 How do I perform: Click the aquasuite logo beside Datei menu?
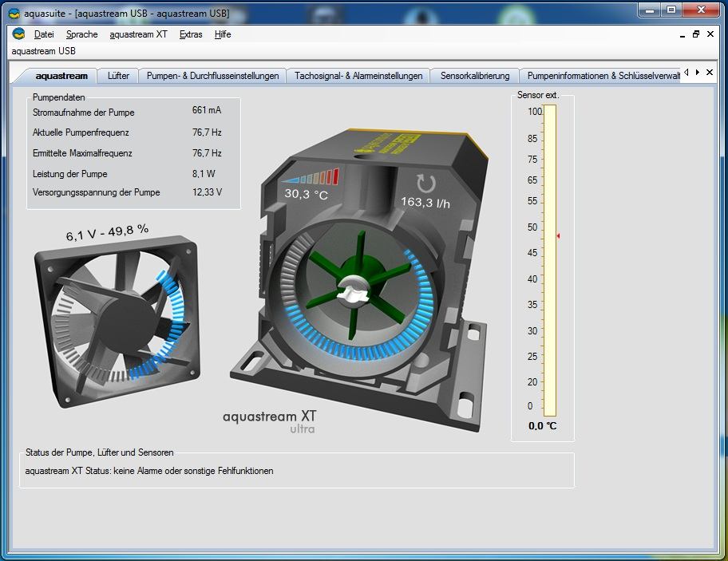coord(18,34)
